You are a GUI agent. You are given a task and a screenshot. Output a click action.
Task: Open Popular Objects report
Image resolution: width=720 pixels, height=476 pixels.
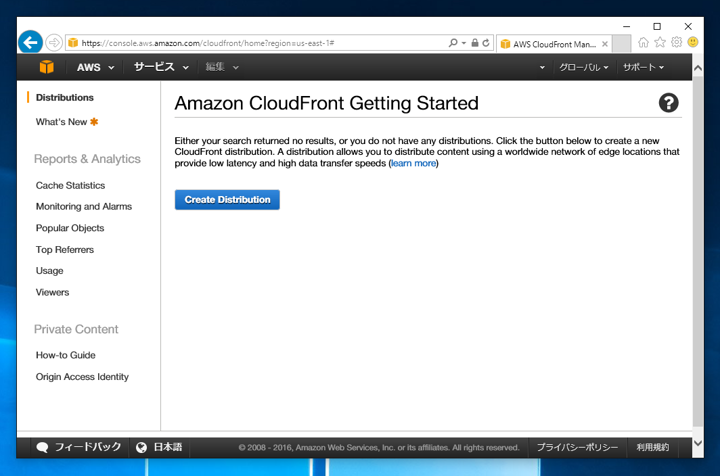(70, 228)
